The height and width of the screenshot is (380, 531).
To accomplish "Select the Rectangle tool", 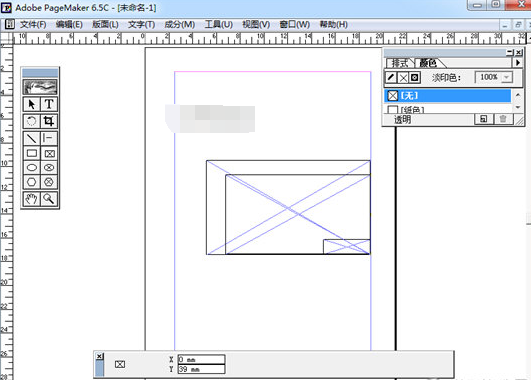I will tap(31, 153).
